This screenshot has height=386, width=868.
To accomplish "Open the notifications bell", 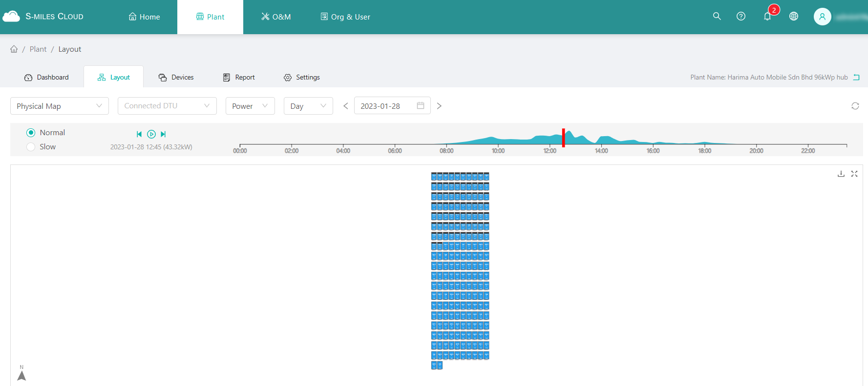I will [x=767, y=16].
